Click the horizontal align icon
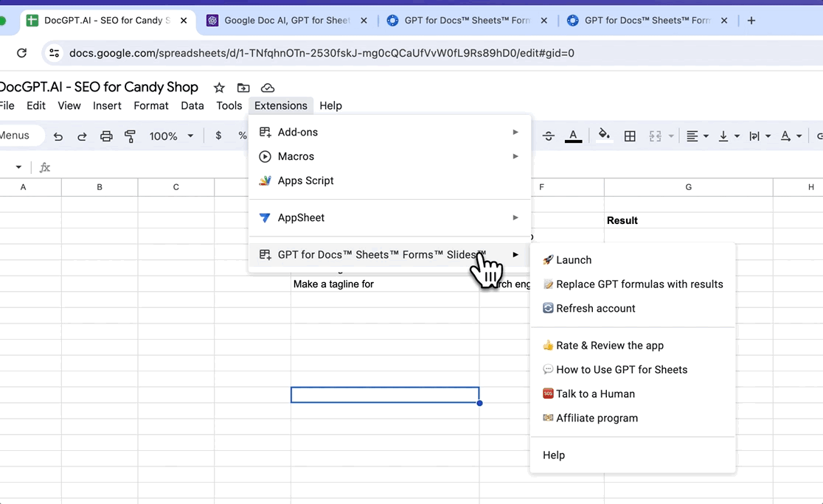The width and height of the screenshot is (823, 504). click(692, 136)
